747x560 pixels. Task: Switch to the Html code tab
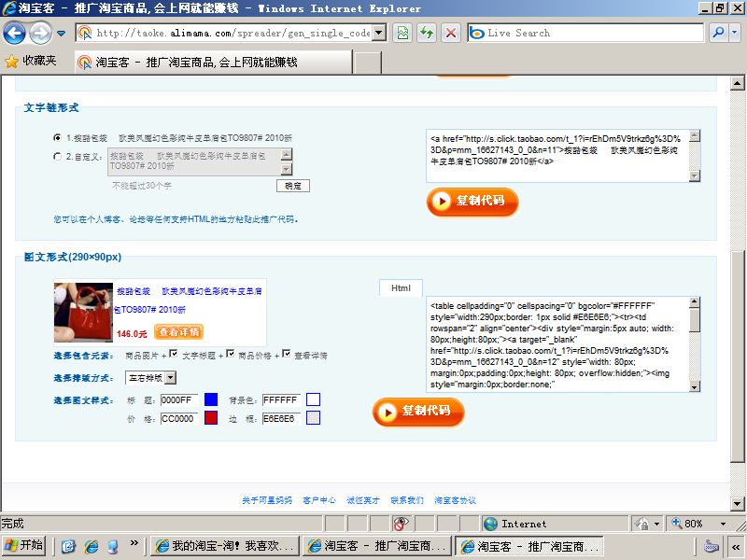401,288
